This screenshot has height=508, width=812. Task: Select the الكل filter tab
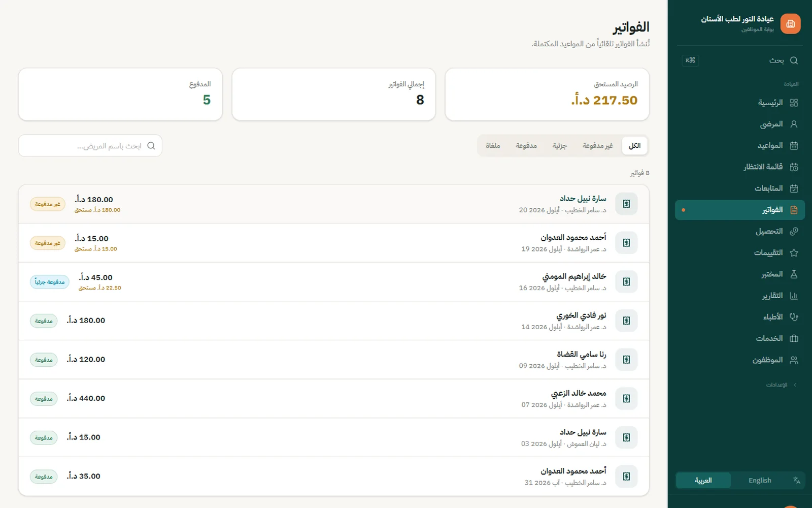coord(635,146)
